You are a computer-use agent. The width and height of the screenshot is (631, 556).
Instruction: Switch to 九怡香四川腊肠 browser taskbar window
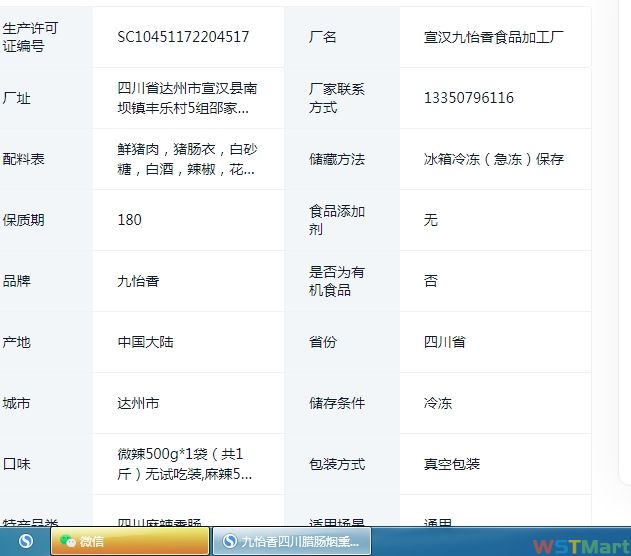292,542
